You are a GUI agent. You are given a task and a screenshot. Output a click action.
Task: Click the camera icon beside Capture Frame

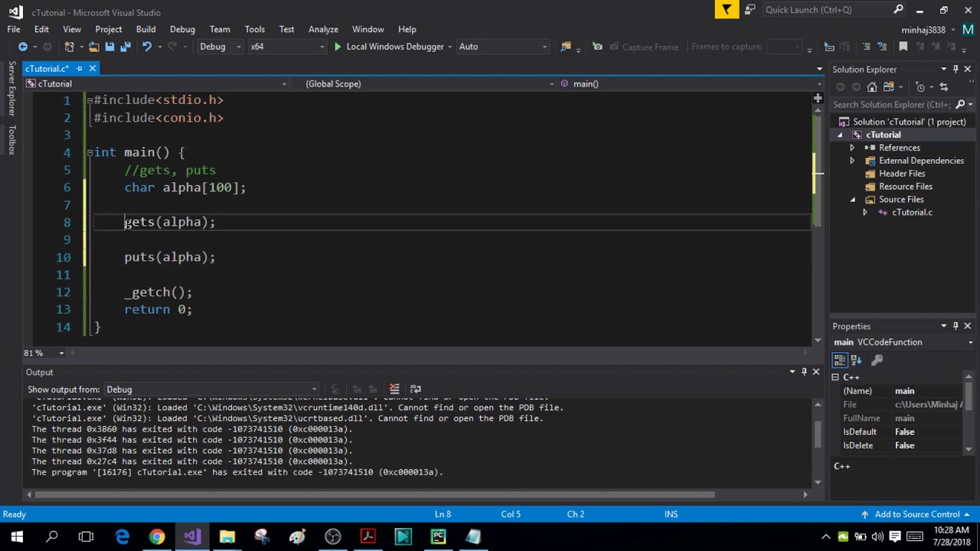pos(614,47)
